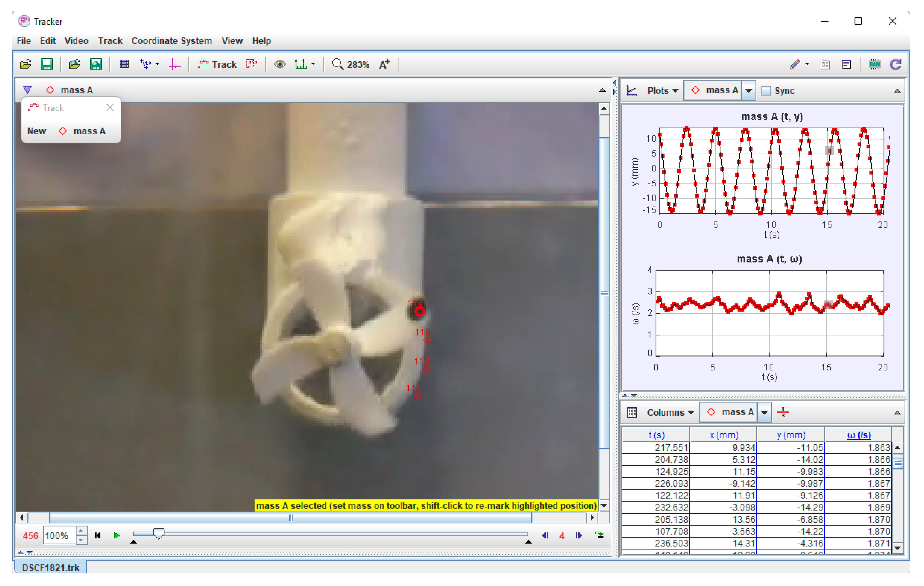Click the step forward playback button
This screenshot has width=924, height=586.
pyautogui.click(x=578, y=535)
